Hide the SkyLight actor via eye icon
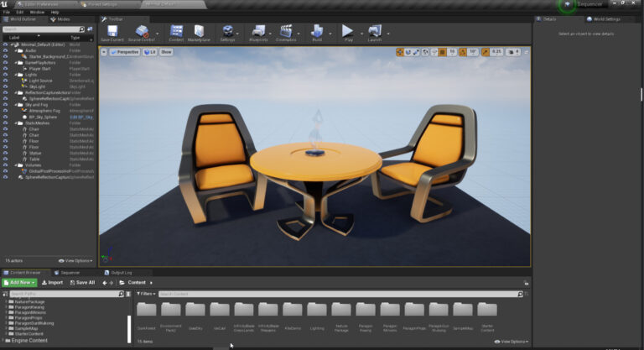The width and height of the screenshot is (644, 350). click(x=5, y=86)
